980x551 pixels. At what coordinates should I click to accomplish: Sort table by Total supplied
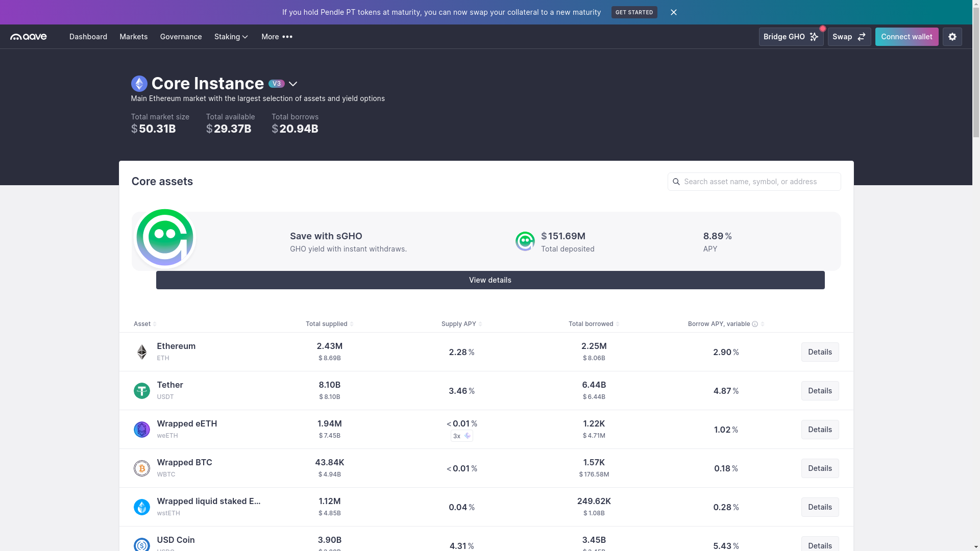coord(330,324)
